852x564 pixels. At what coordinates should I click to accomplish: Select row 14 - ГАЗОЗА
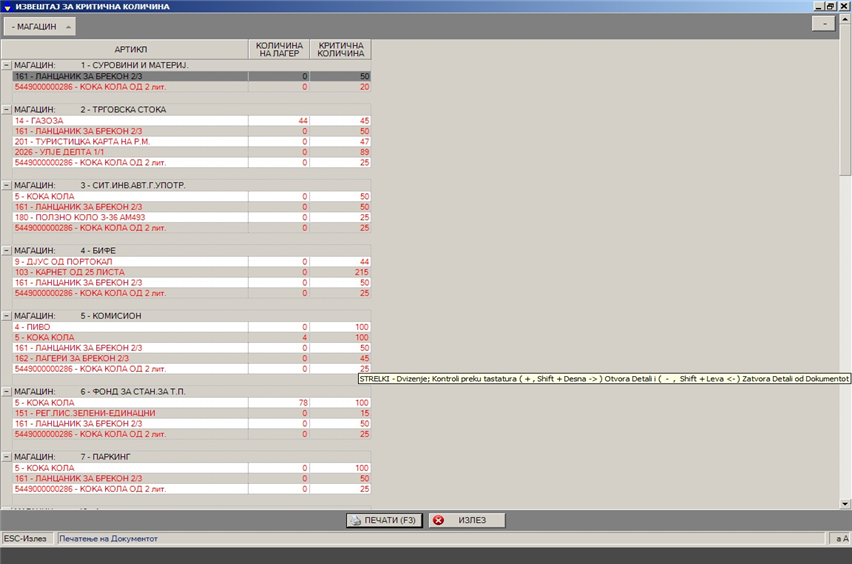pos(130,121)
